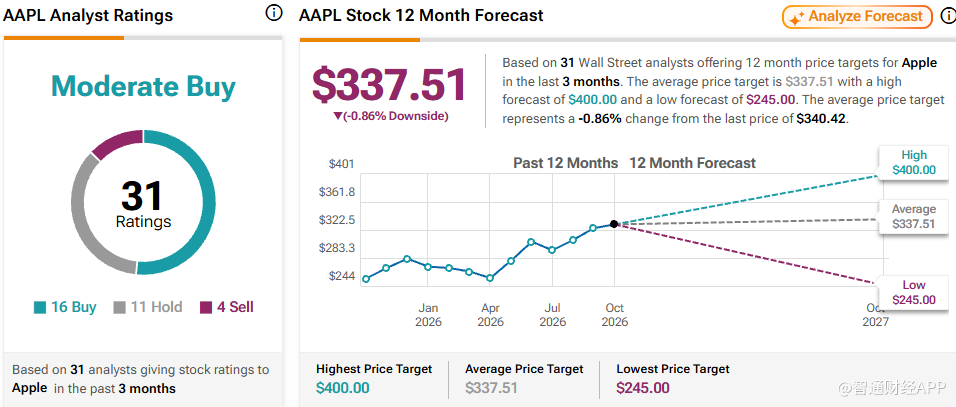Image resolution: width=956 pixels, height=407 pixels.
Task: Click the downside triangle under $337.51
Action: click(338, 116)
